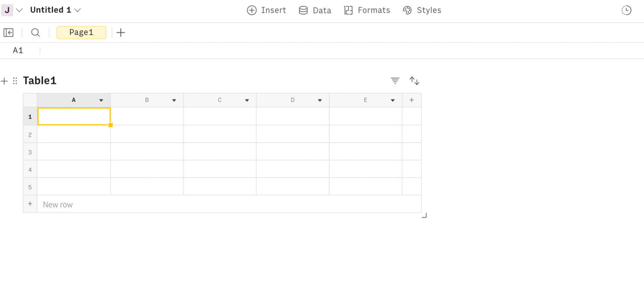644x297 pixels.
Task: Collapse the sidebar panel icon
Action: 8,33
